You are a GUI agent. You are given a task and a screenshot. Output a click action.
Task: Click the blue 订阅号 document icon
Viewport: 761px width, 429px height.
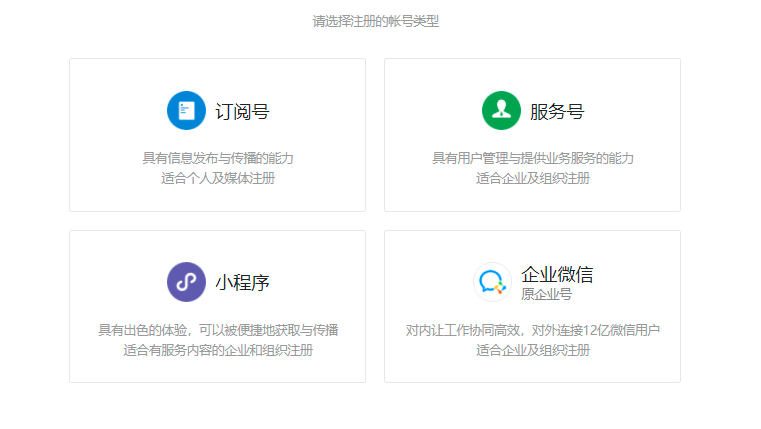(x=186, y=111)
